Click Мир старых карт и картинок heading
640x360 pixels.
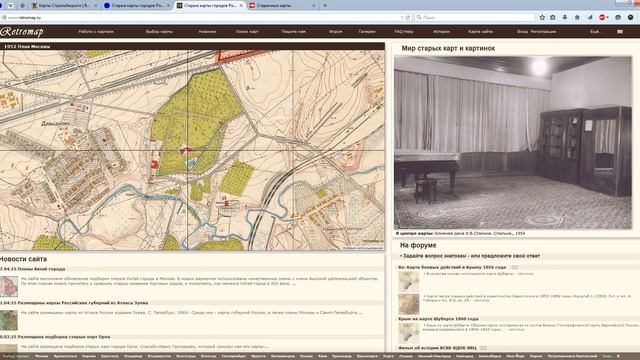pyautogui.click(x=448, y=48)
